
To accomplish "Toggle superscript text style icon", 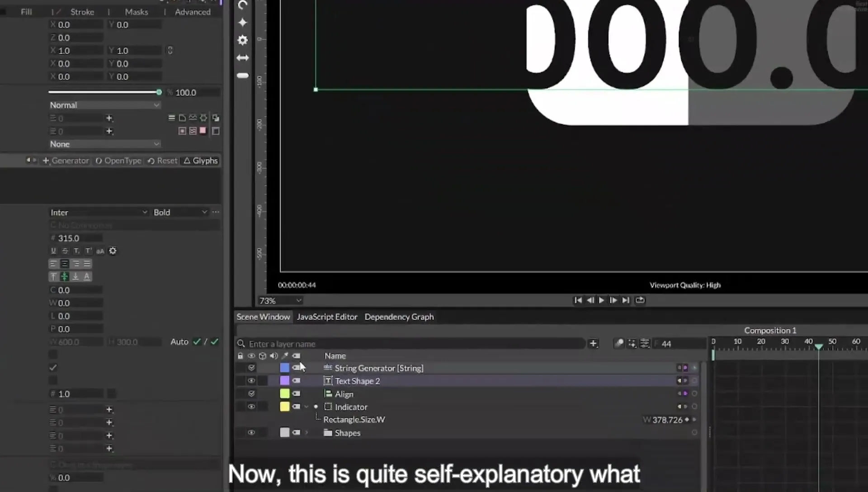I will click(88, 251).
